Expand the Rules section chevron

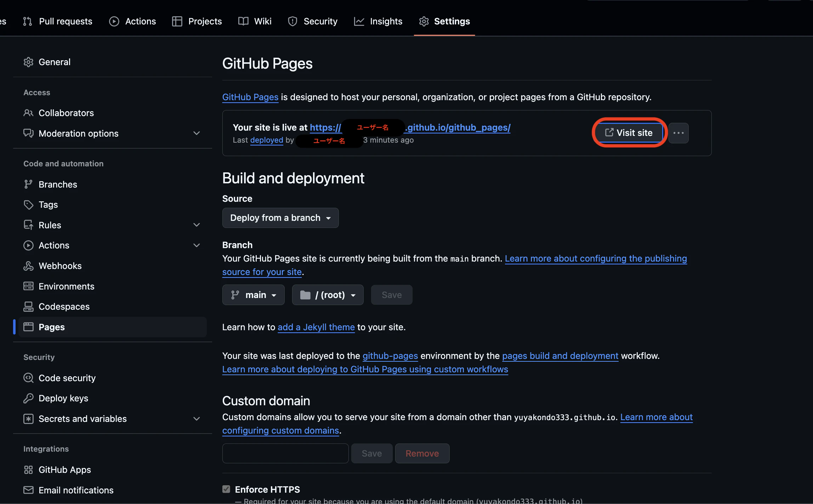(197, 225)
